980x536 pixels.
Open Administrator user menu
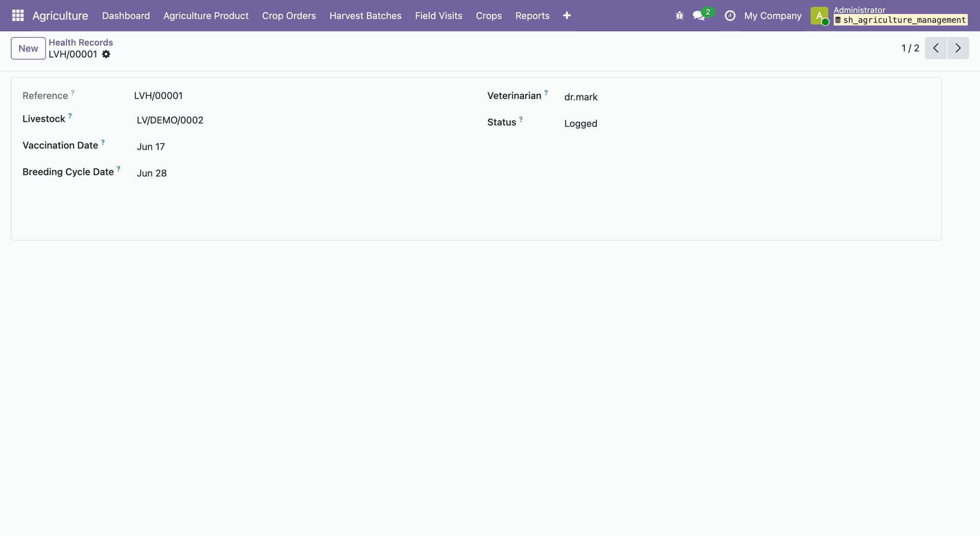click(889, 16)
